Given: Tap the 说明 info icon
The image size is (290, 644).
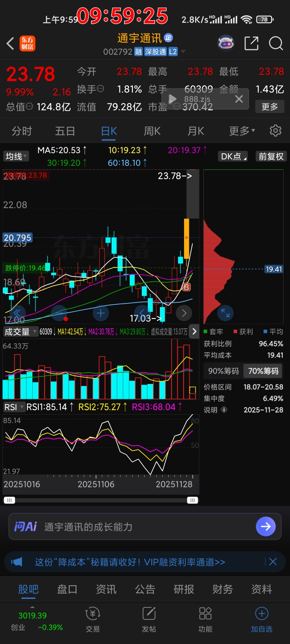Looking at the screenshot, I should coord(224,410).
